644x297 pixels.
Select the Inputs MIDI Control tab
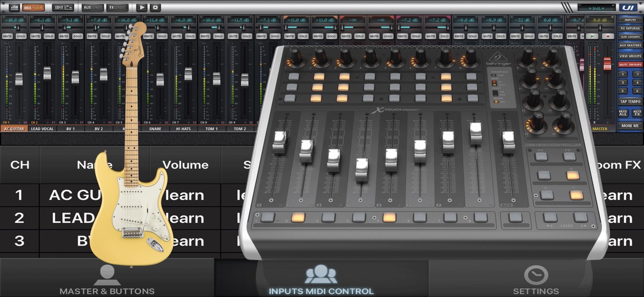321,279
